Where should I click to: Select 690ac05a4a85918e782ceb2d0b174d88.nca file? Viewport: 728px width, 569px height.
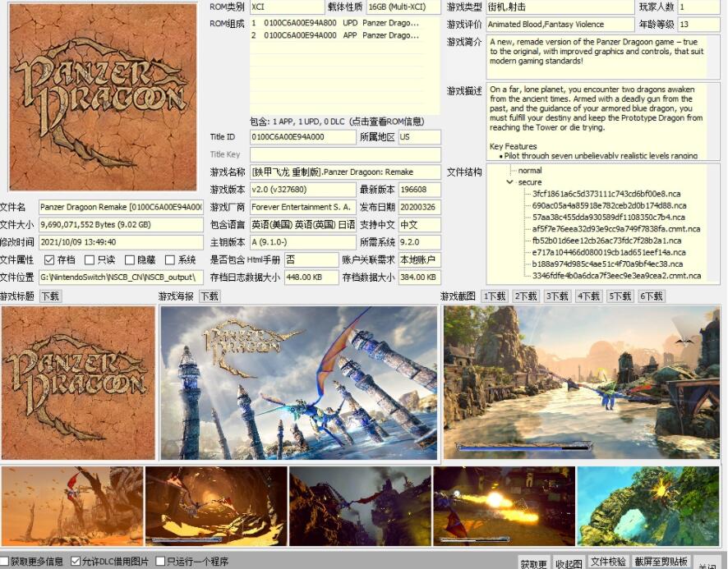609,205
